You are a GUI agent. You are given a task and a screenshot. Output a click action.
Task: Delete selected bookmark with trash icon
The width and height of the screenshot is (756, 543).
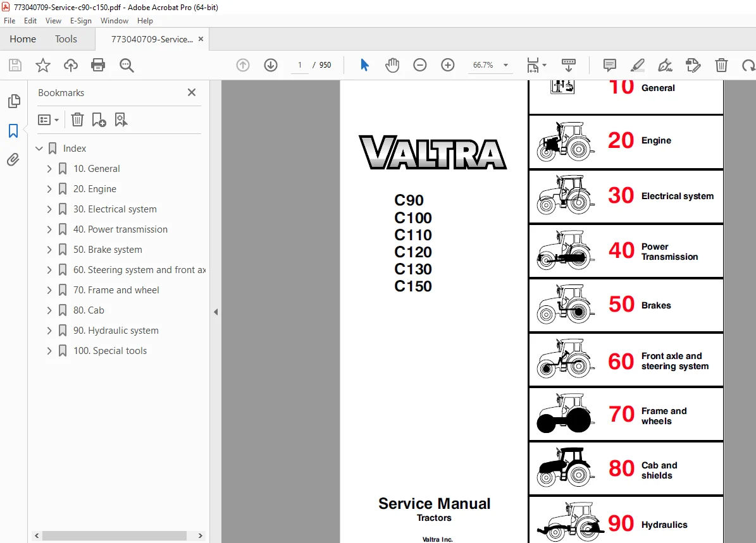pyautogui.click(x=77, y=119)
